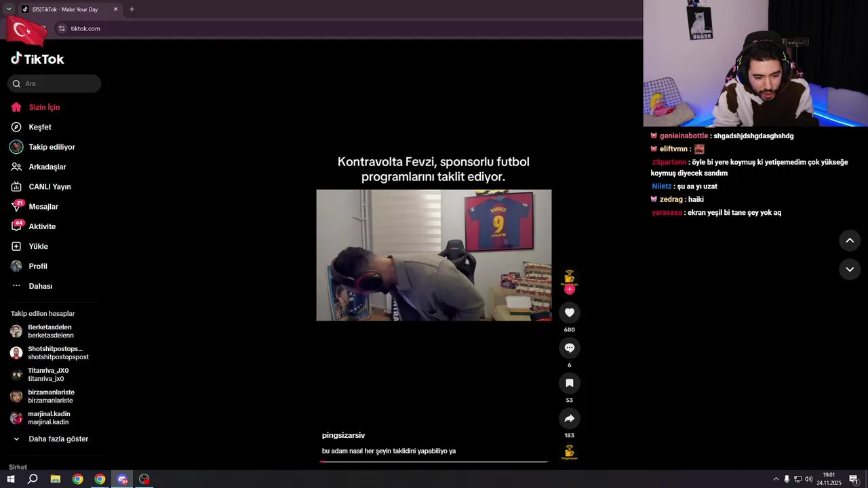
Task: Open the Windows Start menu
Action: tap(11, 479)
